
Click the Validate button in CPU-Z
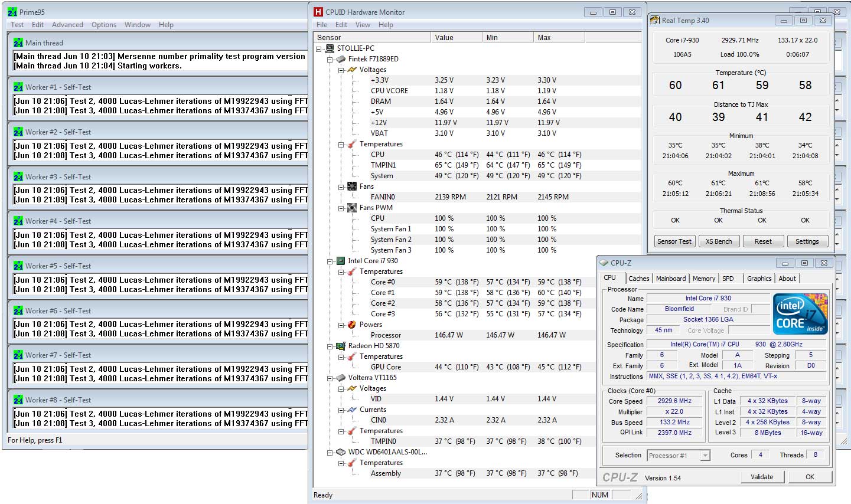pos(761,477)
